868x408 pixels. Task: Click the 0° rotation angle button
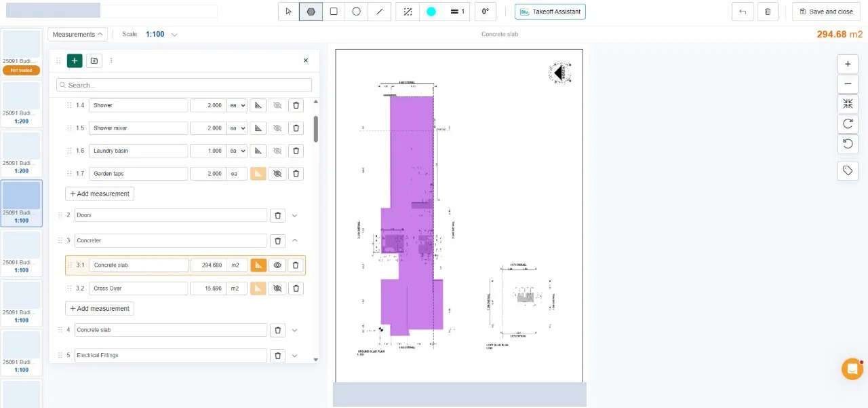(x=485, y=12)
